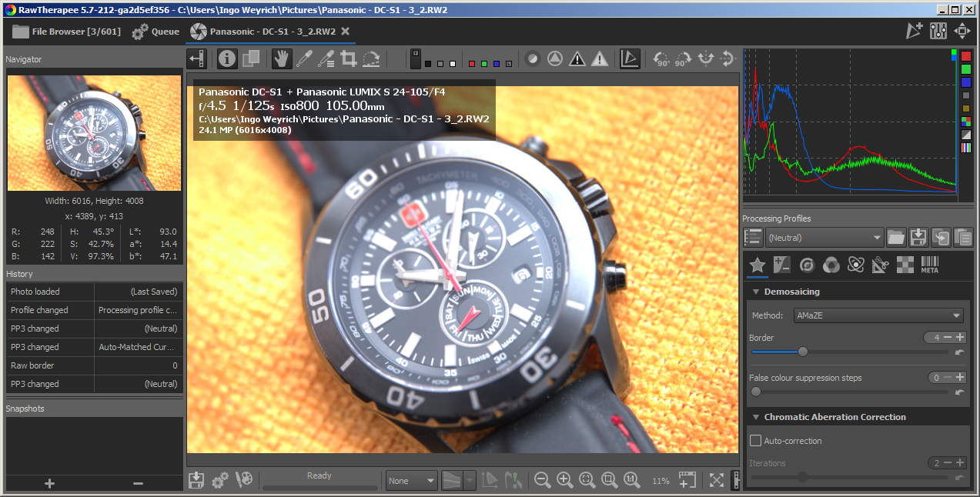
Task: Open the Processing Profiles (Neutral) dropdown
Action: click(x=825, y=238)
